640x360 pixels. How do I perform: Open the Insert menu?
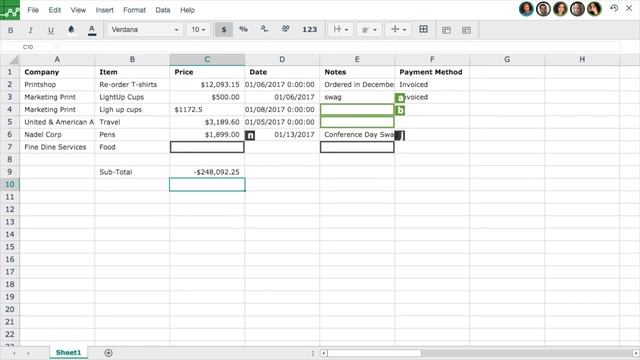pyautogui.click(x=104, y=10)
